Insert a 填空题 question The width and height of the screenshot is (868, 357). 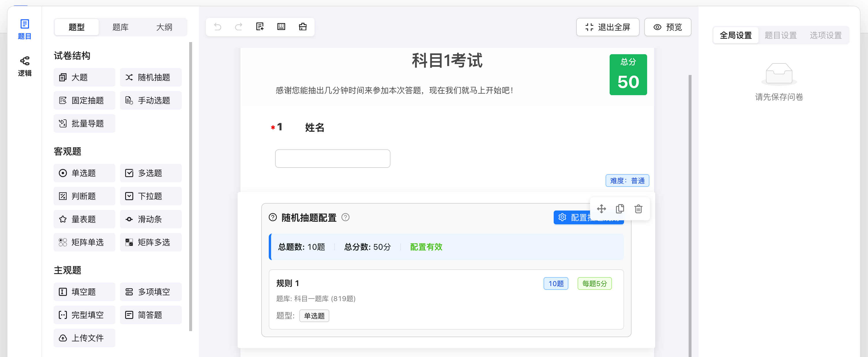(x=84, y=292)
